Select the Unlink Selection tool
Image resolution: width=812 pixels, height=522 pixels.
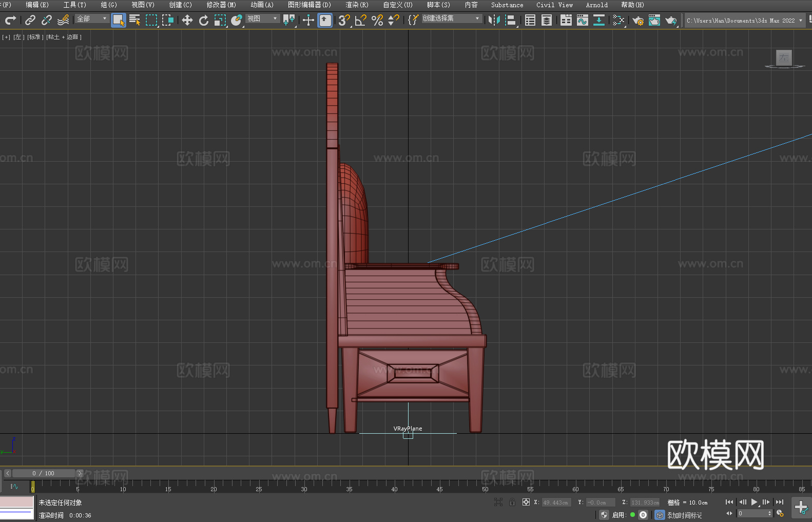click(47, 20)
